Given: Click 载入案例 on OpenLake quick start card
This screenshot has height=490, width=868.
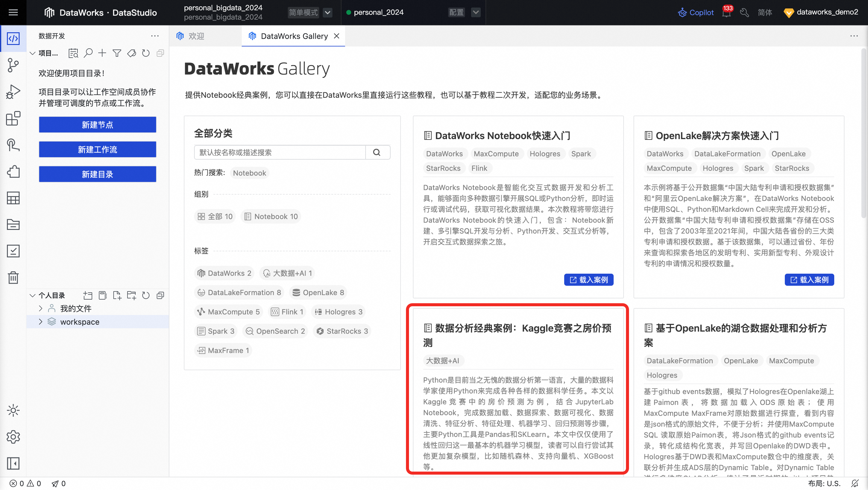Looking at the screenshot, I should pos(809,280).
